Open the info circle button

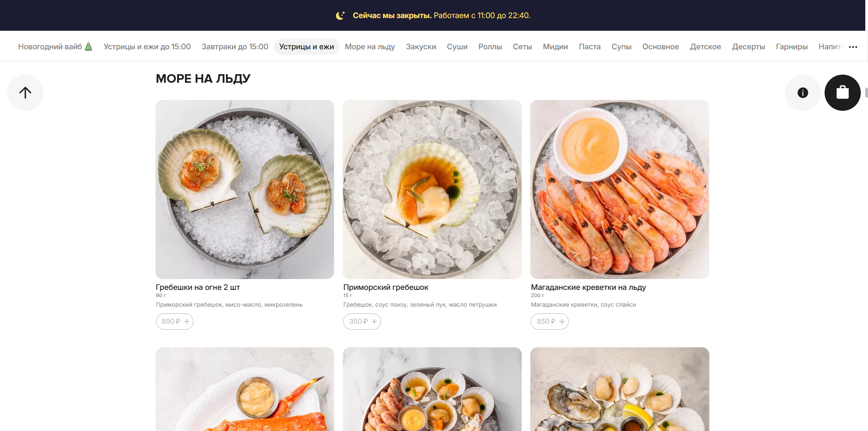click(x=802, y=93)
